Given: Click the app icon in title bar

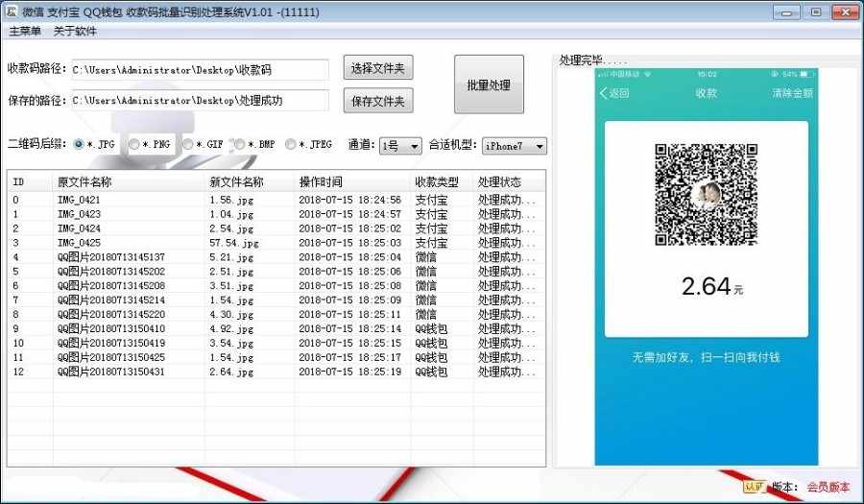Looking at the screenshot, I should (11, 11).
